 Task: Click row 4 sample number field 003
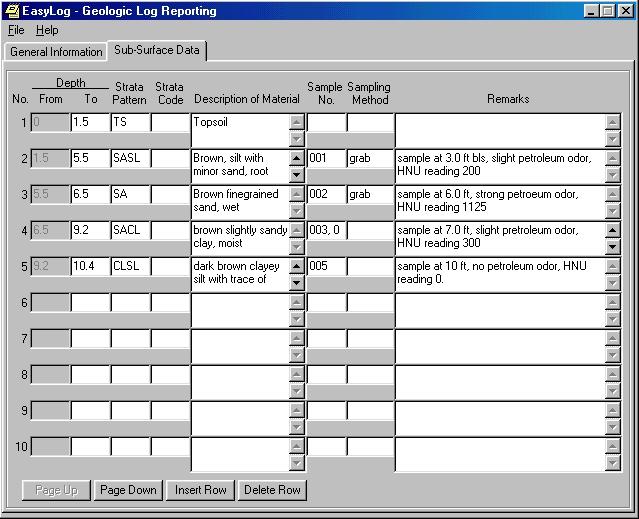tap(326, 230)
